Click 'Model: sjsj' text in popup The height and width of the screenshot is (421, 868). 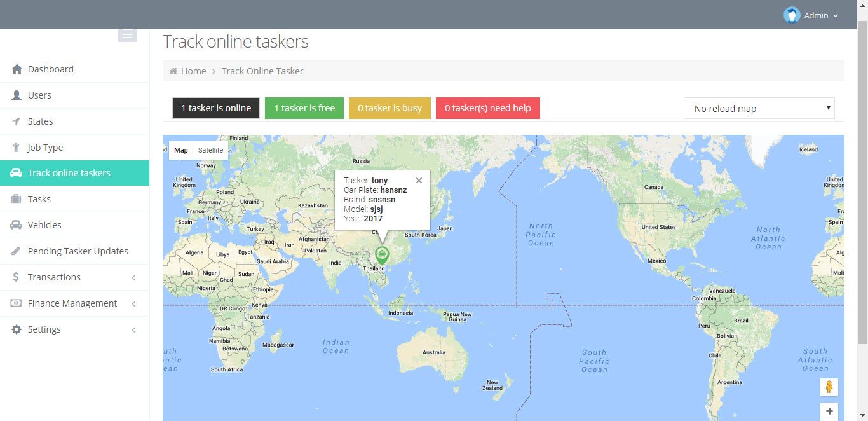[363, 209]
